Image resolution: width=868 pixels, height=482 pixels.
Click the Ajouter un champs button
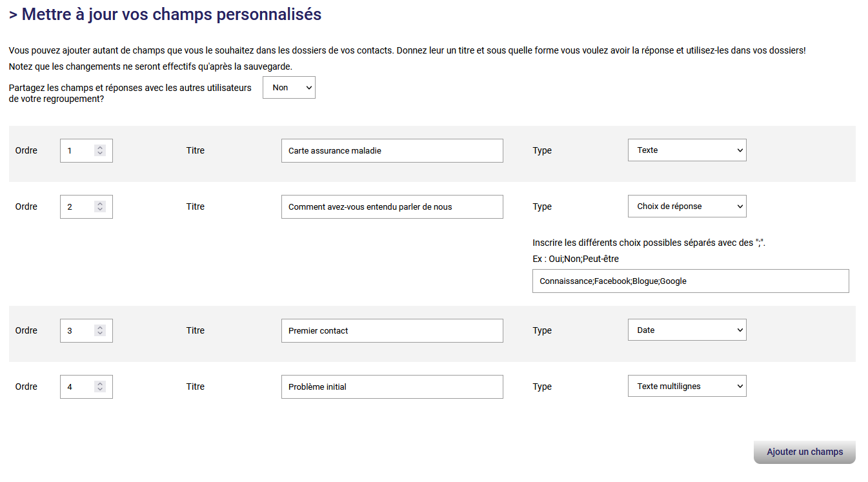coord(804,452)
